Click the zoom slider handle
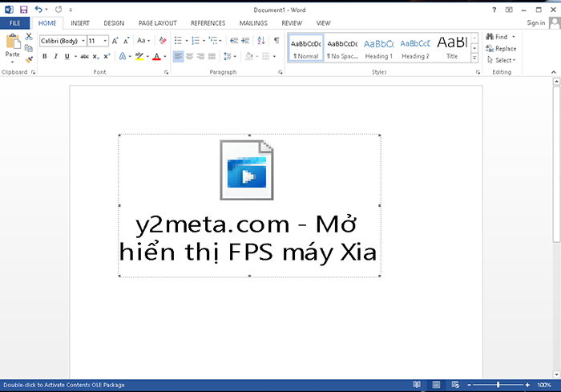This screenshot has height=392, width=561. click(x=498, y=385)
